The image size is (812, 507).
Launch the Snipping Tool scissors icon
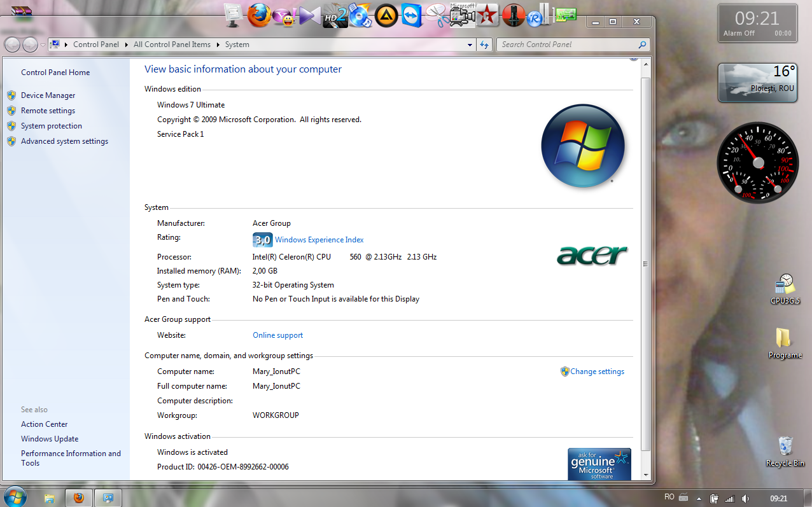[437, 16]
